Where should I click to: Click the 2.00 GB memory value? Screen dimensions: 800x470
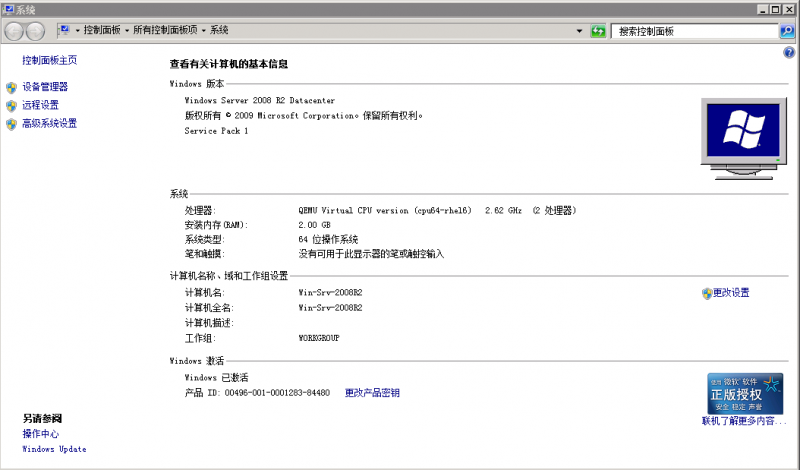(x=314, y=225)
